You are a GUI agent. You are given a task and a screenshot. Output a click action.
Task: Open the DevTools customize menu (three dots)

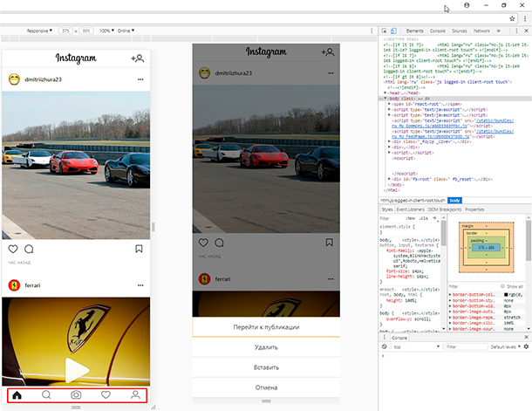[516, 31]
